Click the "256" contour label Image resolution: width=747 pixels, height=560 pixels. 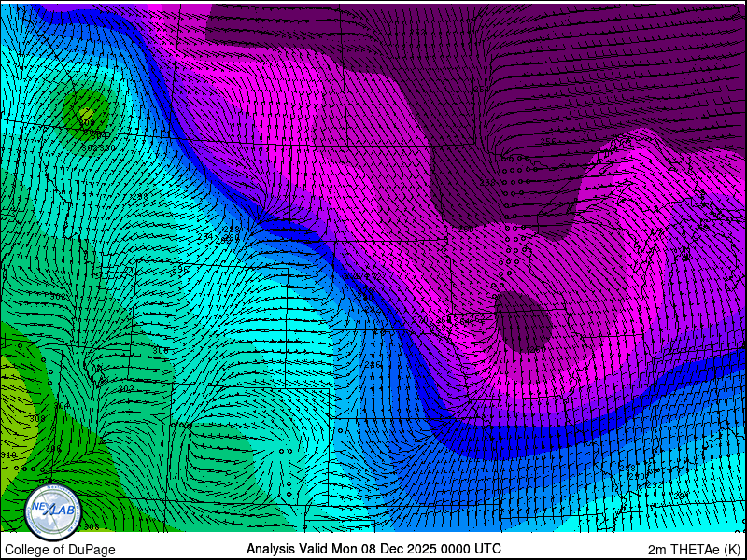[548, 141]
